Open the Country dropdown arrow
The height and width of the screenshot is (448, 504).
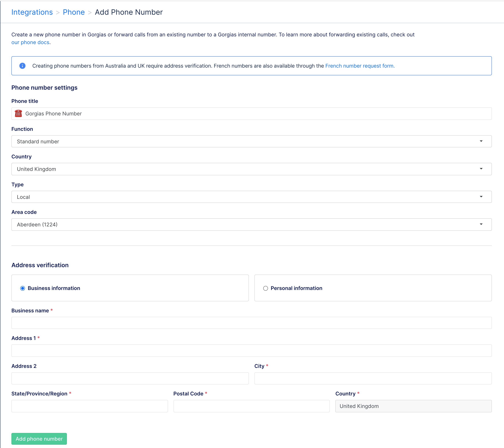[481, 169]
